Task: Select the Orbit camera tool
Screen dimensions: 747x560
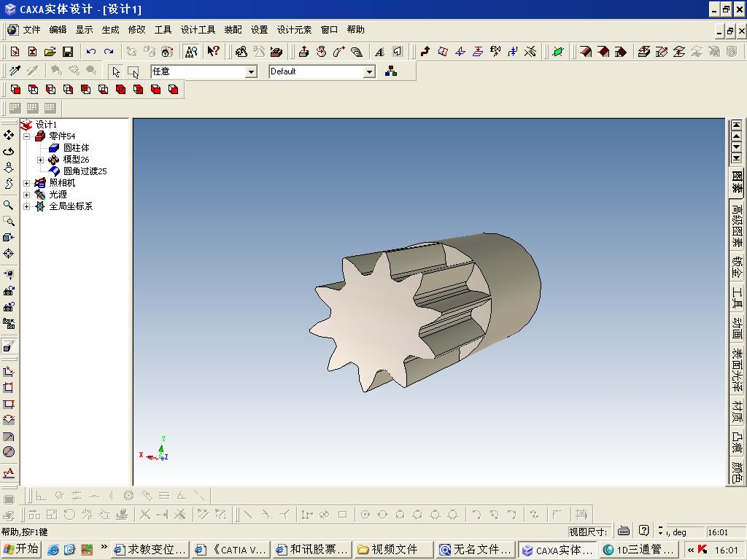Action: (x=9, y=152)
